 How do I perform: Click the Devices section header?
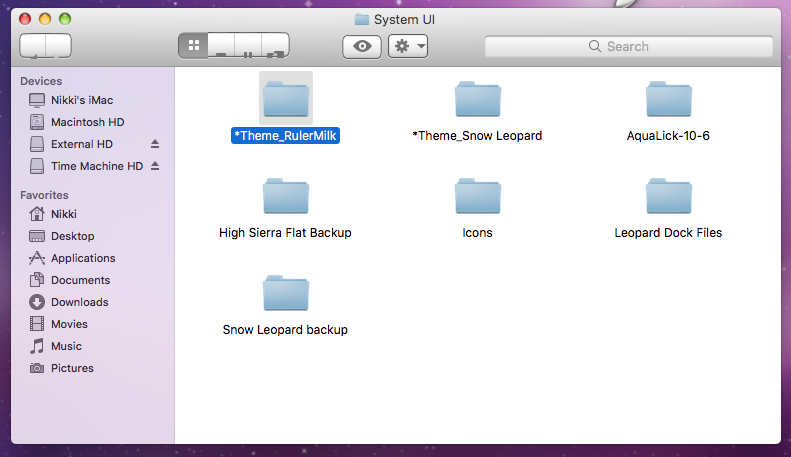tap(41, 81)
